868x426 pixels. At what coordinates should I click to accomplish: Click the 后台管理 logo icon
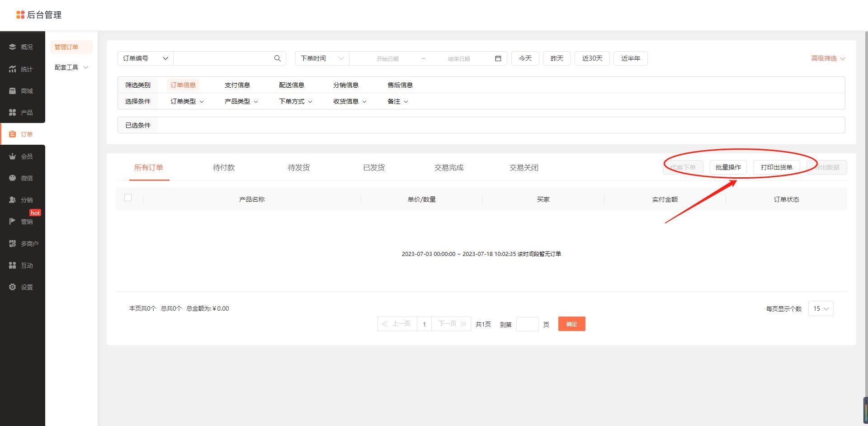point(20,15)
